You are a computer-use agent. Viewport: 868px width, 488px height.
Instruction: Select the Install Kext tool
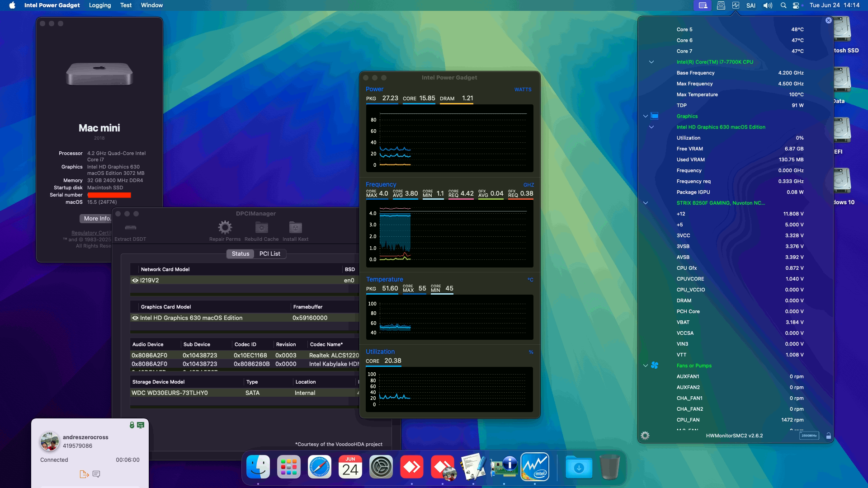(x=296, y=228)
